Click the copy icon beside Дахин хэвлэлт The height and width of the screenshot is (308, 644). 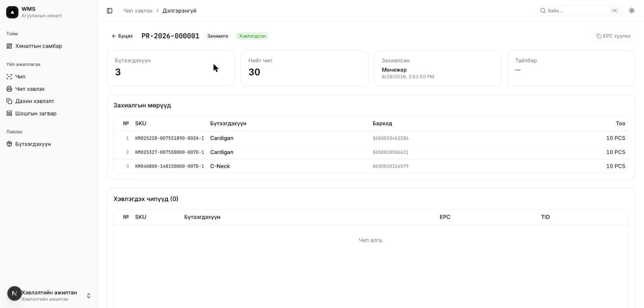[9, 101]
